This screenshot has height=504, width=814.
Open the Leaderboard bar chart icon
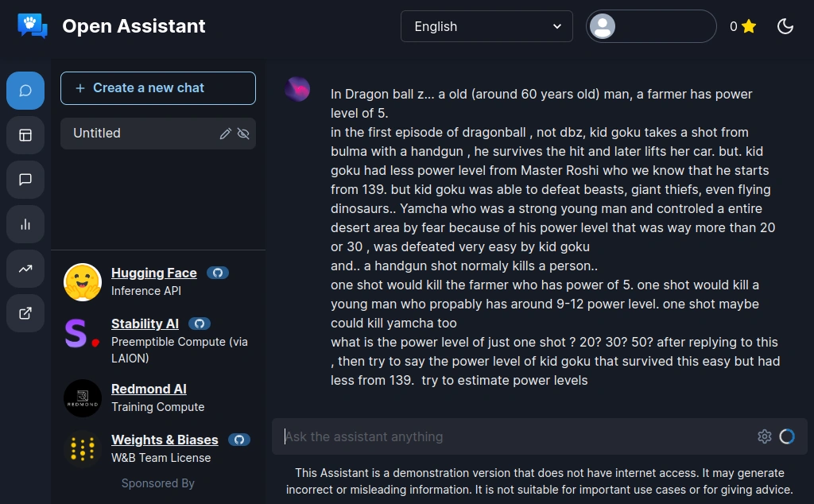pos(25,224)
